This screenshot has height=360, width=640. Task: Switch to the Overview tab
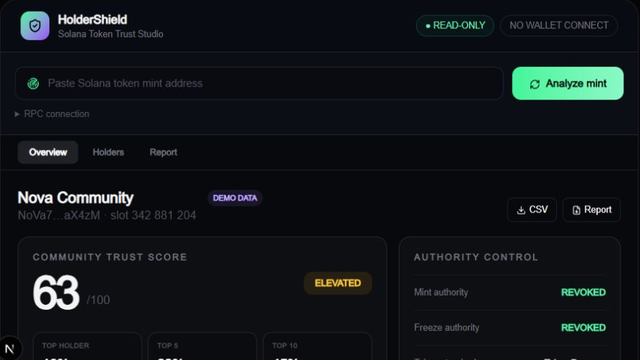(48, 152)
